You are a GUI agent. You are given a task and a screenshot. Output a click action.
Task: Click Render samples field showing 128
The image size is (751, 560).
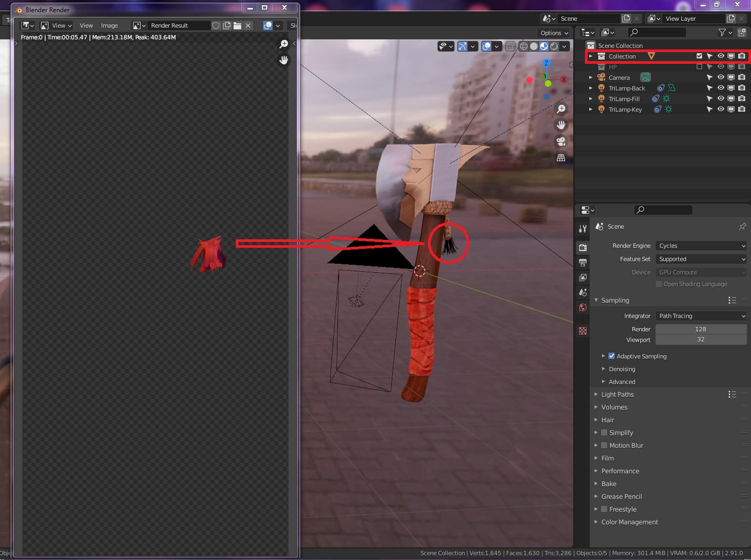[701, 329]
